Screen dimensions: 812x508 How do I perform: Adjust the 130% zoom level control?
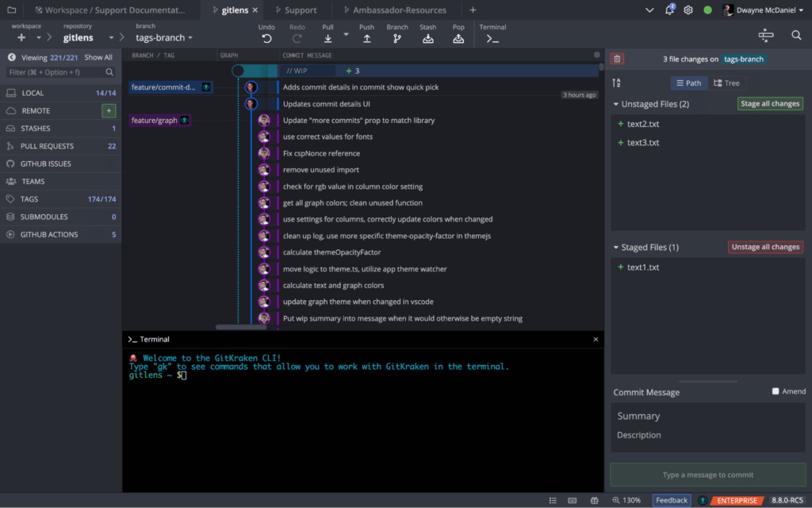[626, 500]
